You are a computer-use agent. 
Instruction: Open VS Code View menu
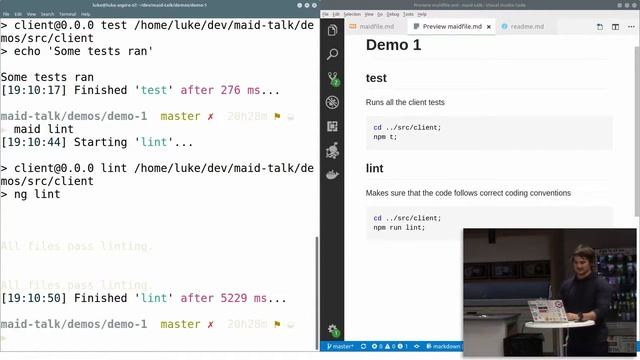tap(369, 14)
